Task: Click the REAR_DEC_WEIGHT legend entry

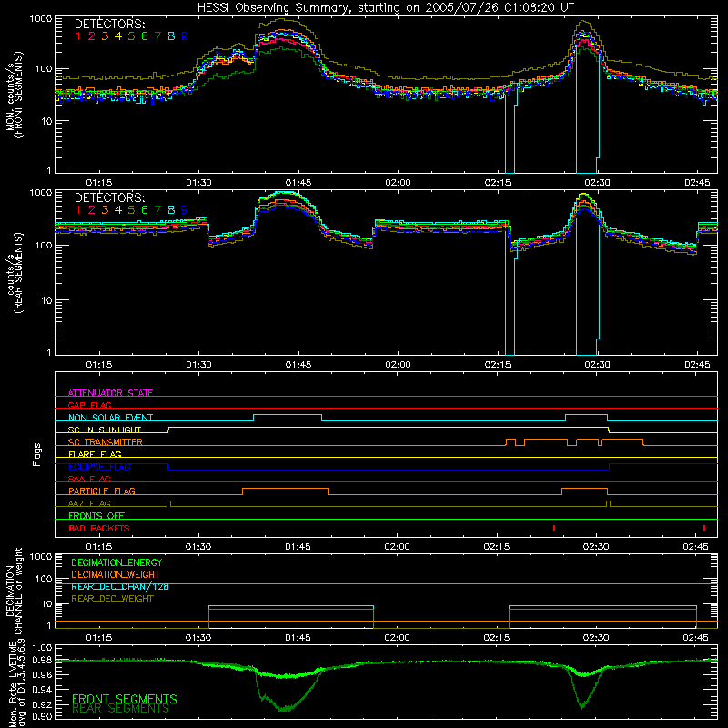Action: [x=112, y=599]
